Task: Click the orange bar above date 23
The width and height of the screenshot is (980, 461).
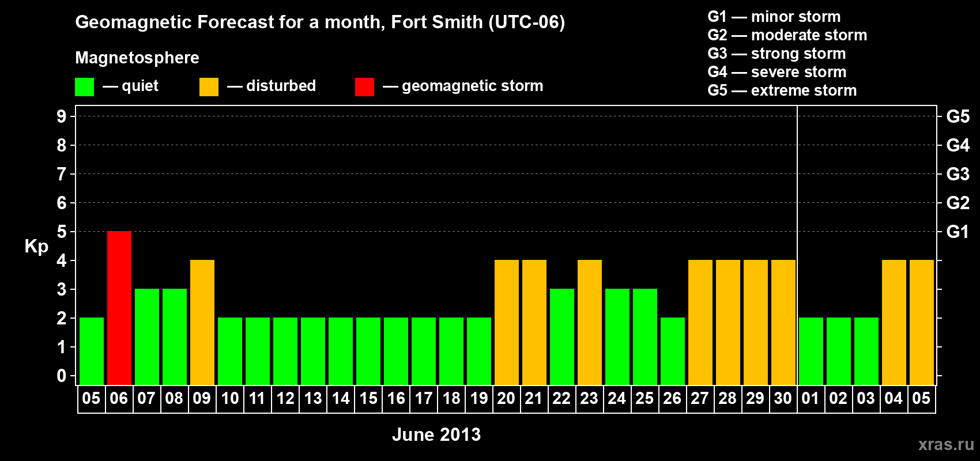Action: tap(590, 322)
